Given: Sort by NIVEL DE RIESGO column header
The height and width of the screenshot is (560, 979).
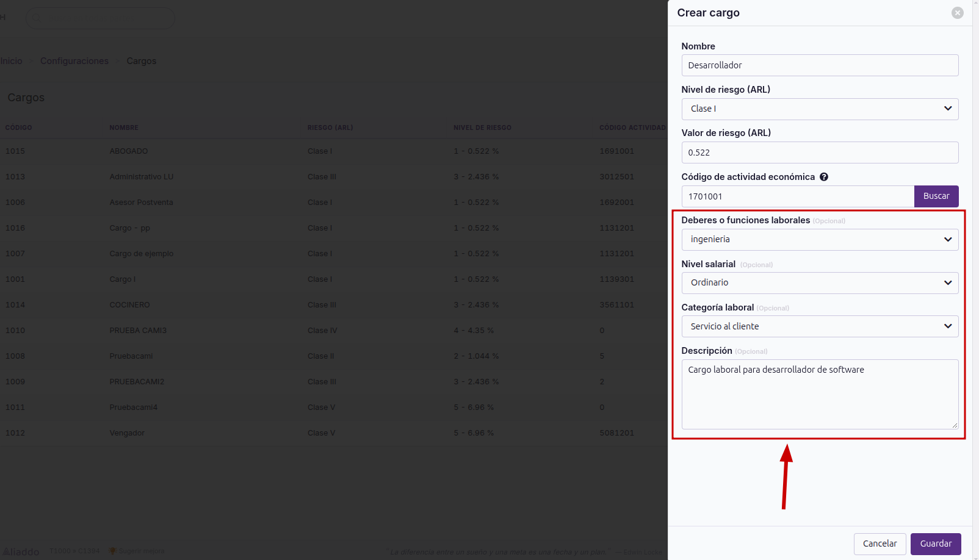Looking at the screenshot, I should (x=482, y=127).
